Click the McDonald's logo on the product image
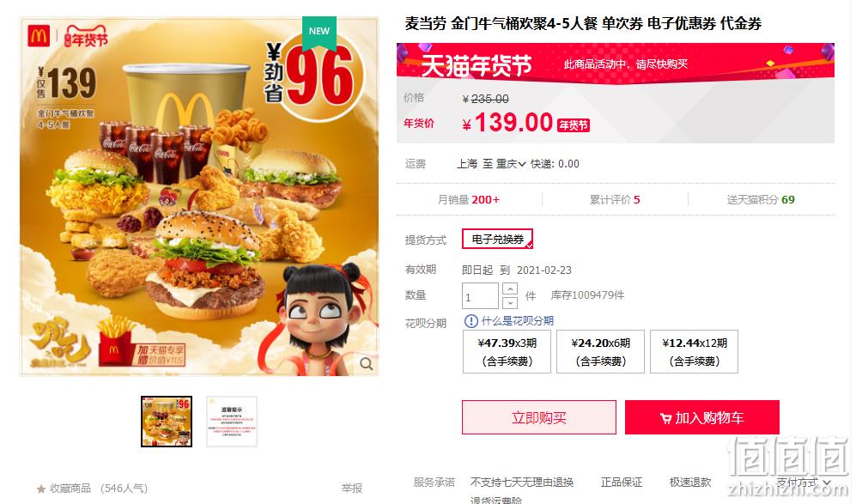The width and height of the screenshot is (856, 504). click(x=39, y=37)
